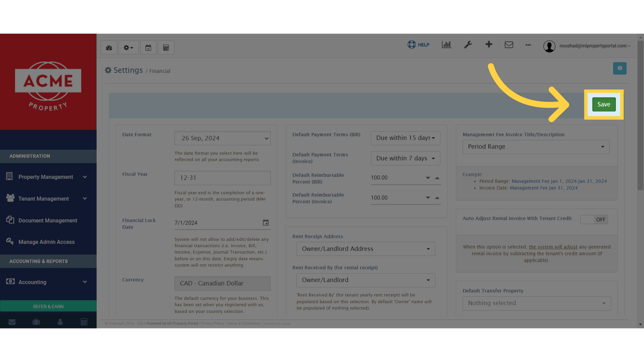Click the plus add-new icon

click(x=489, y=44)
